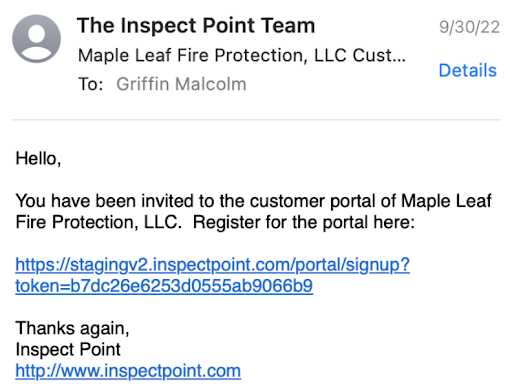The image size is (512, 390).
Task: Click the Hello, greeting text
Action: pos(38,159)
